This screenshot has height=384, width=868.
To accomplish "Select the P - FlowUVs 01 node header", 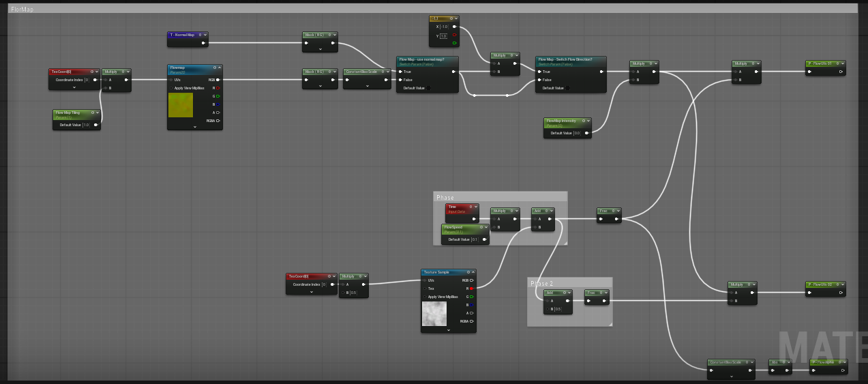I will tap(825, 63).
